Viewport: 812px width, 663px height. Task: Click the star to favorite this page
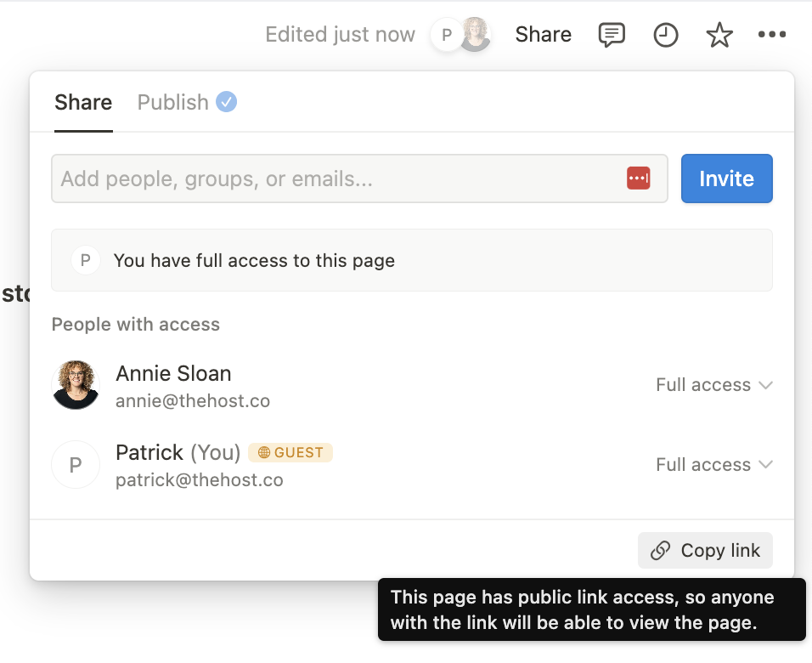(x=719, y=34)
